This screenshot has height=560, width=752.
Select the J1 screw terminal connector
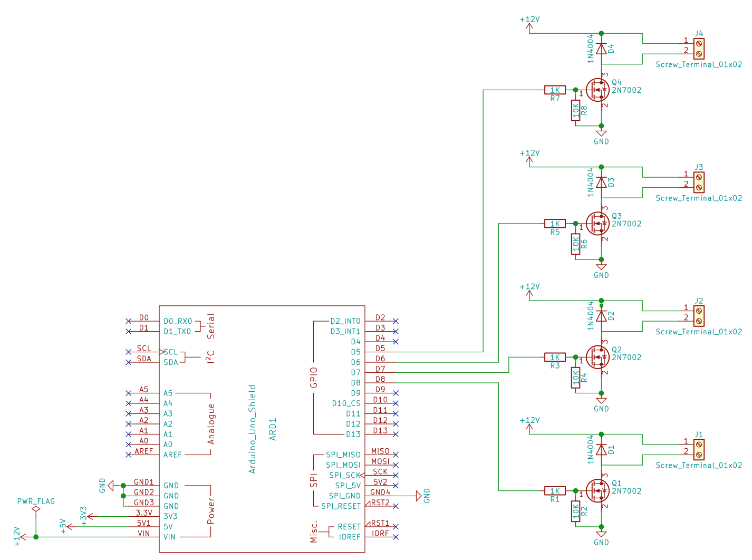tap(699, 450)
